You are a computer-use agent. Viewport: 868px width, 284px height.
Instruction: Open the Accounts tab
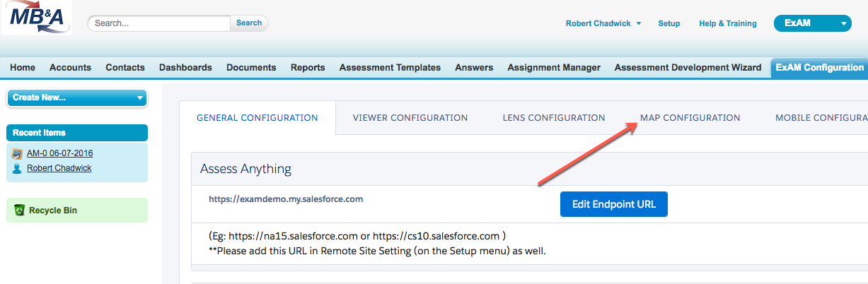point(70,68)
